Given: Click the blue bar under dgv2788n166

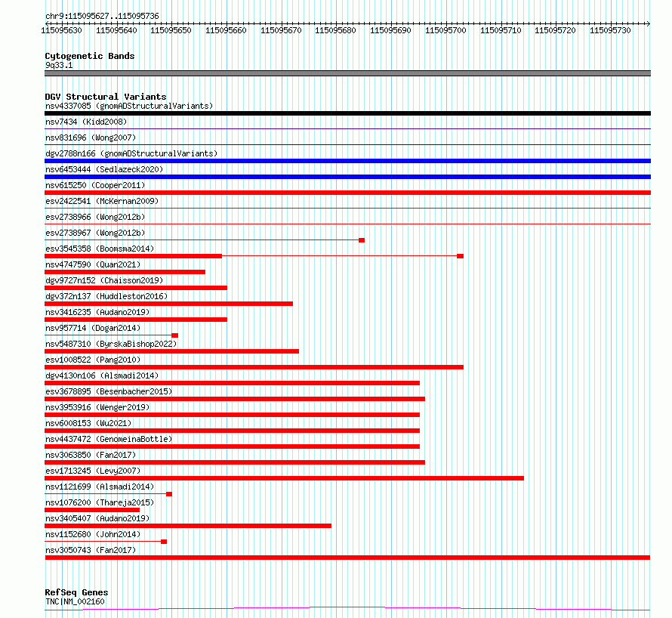Looking at the screenshot, I should tap(347, 161).
